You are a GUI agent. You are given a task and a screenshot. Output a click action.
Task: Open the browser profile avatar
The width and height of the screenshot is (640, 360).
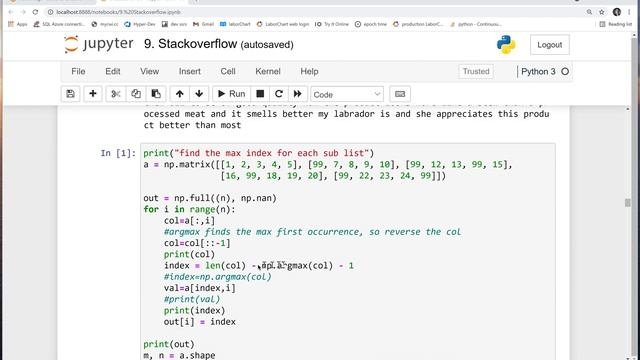617,12
